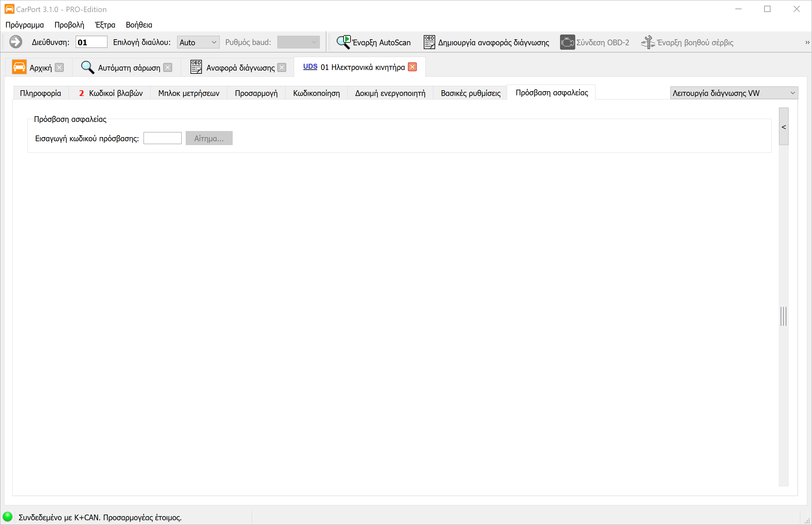Click the access code input field
This screenshot has width=812, height=525.
pyautogui.click(x=162, y=138)
